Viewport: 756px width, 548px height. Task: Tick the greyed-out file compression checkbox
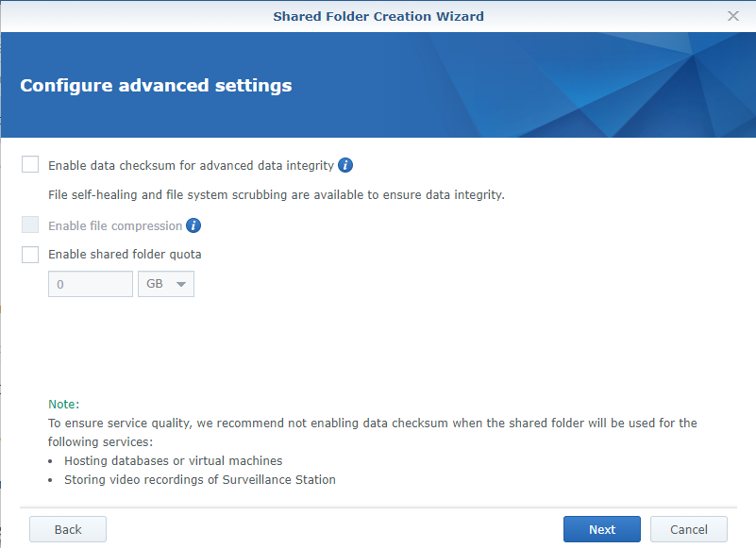pyautogui.click(x=30, y=224)
